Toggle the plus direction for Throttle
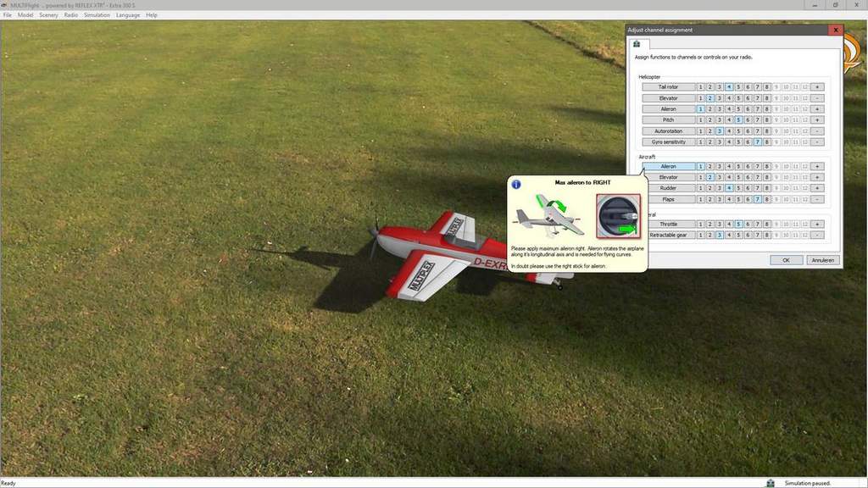Screen dimensions: 868x488 (x=817, y=224)
